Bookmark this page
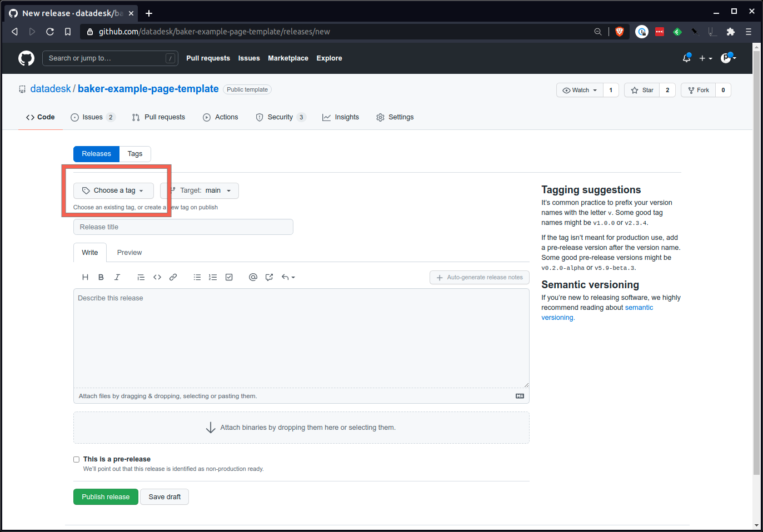The image size is (763, 532). pos(68,32)
